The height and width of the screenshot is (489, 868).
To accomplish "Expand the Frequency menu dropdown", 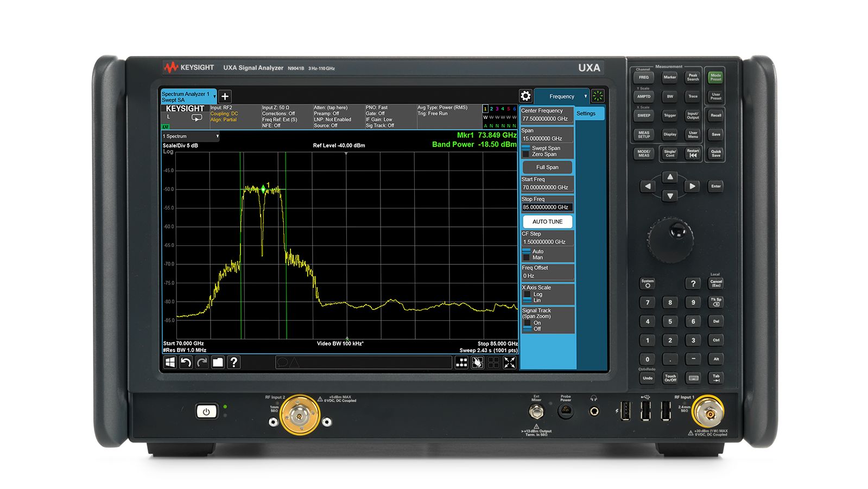I will 562,96.
